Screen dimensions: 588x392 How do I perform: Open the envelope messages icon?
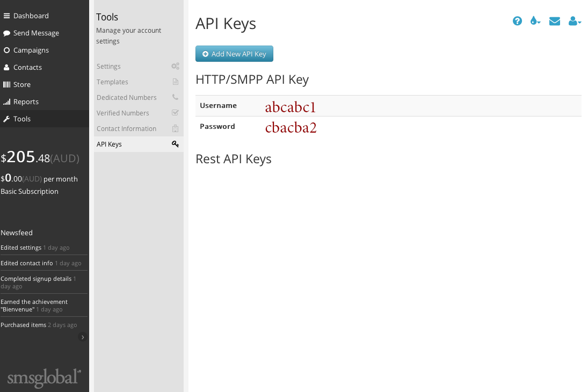click(555, 21)
